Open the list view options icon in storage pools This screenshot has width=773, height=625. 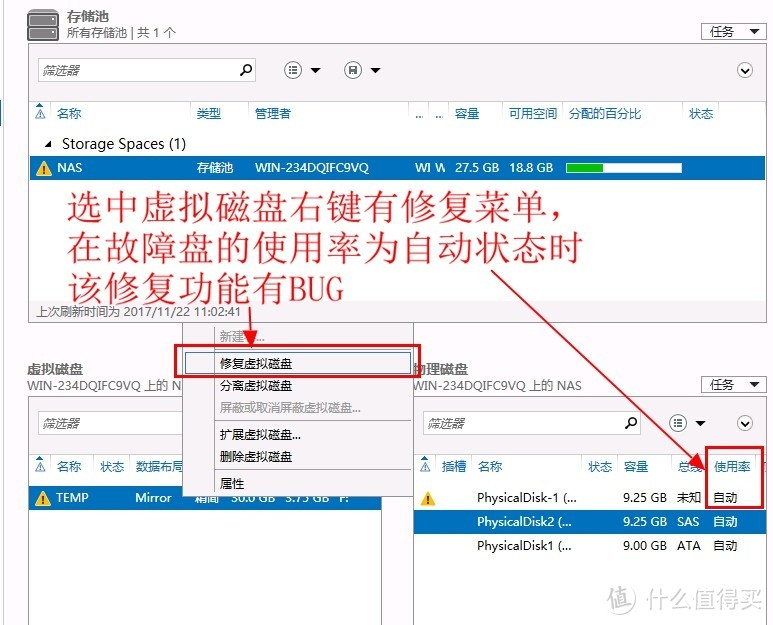(293, 70)
